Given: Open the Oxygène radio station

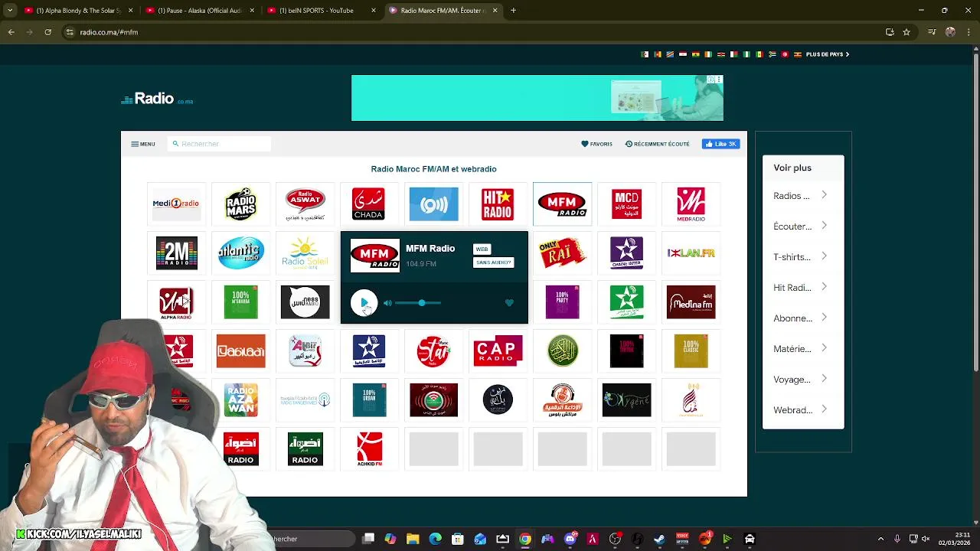Looking at the screenshot, I should click(626, 399).
